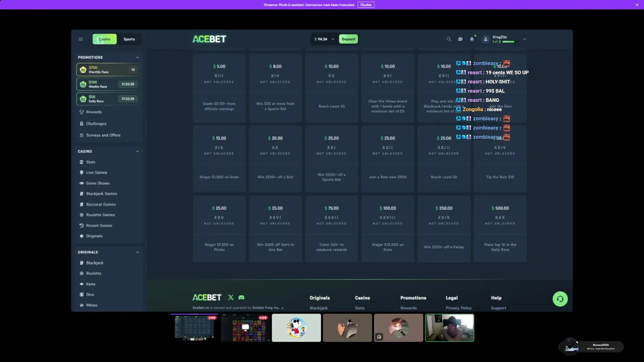Click the level progress bar under KingZitz
The image size is (644, 362).
[x=508, y=42]
